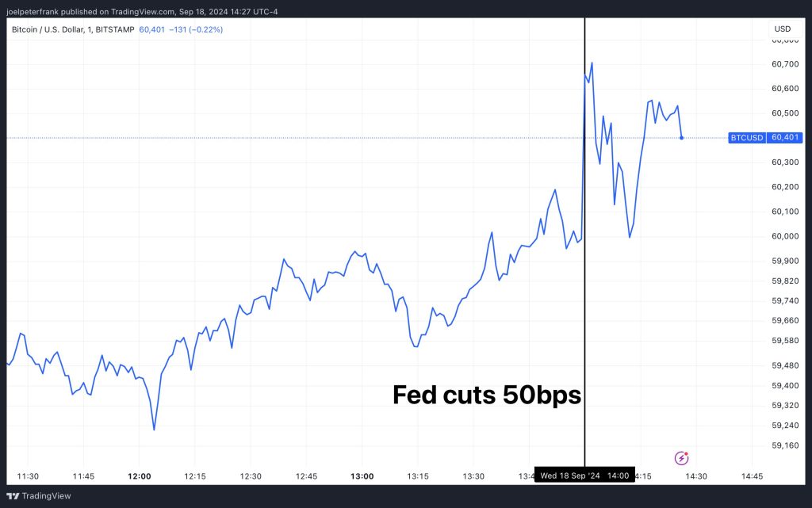Click the 11:30 time axis label
Viewport: 812px width, 508px height.
28,476
